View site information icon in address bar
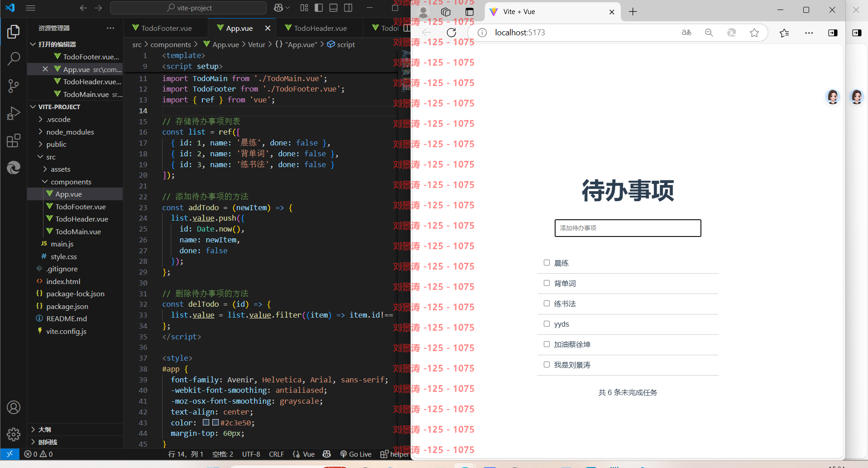 coord(482,33)
